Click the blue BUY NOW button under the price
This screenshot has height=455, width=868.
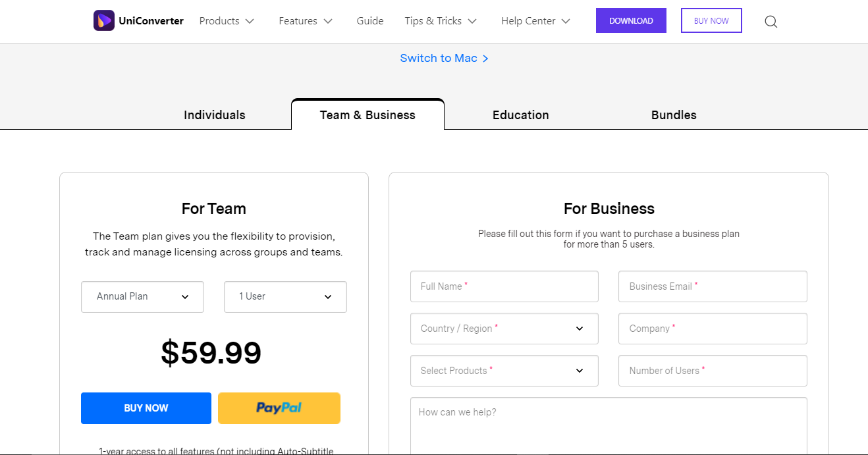146,408
